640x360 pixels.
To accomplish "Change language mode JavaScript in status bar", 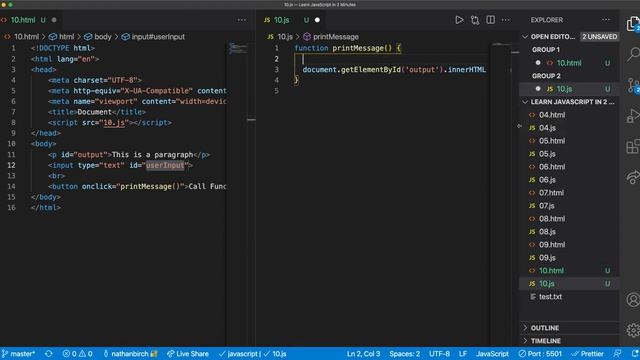I will point(492,354).
